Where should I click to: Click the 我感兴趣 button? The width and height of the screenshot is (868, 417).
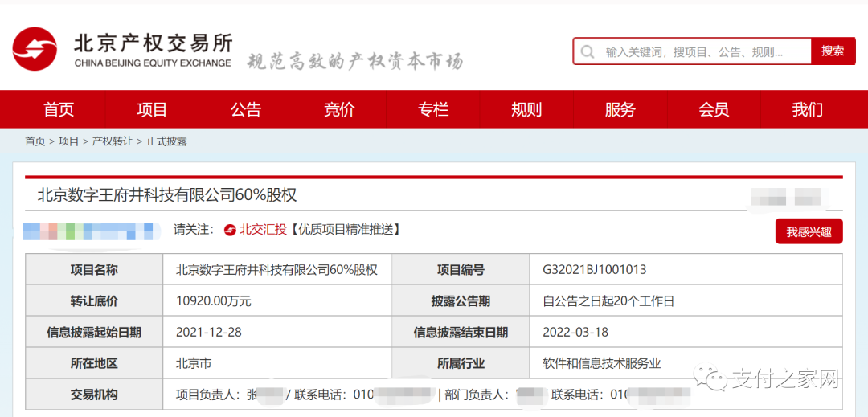click(809, 231)
